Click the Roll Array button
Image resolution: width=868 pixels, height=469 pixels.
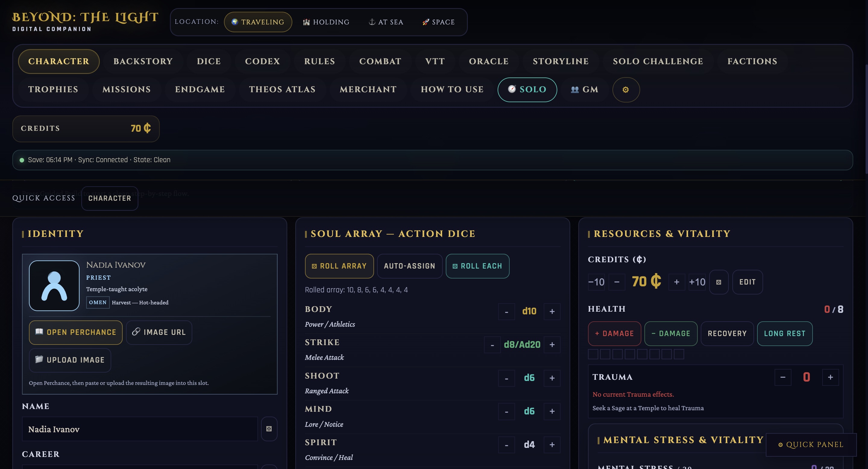coord(339,266)
